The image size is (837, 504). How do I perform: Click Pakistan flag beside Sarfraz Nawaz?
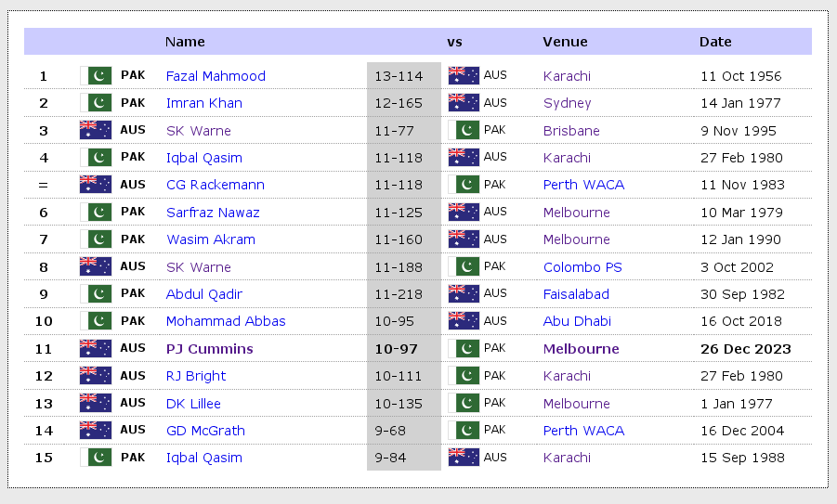96,212
